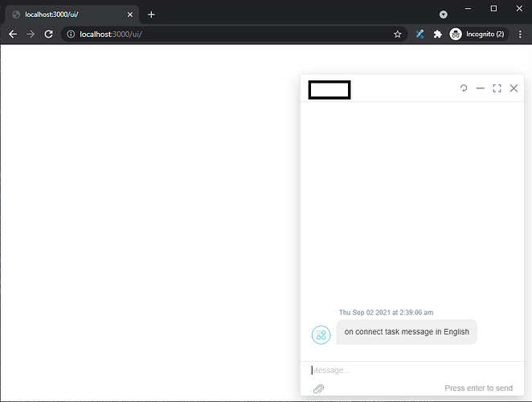Screen dimensions: 532x402
Task: Expand the chat widget to full screen
Action: tap(497, 88)
